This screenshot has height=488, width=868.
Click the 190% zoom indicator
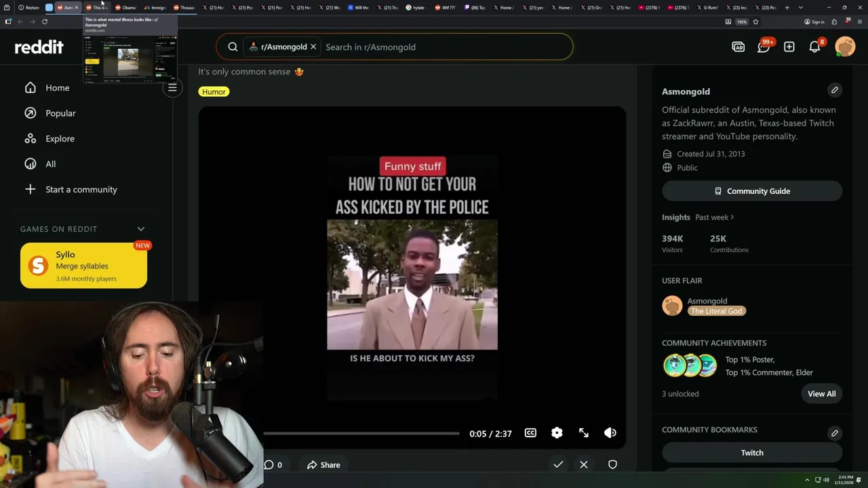pyautogui.click(x=742, y=22)
